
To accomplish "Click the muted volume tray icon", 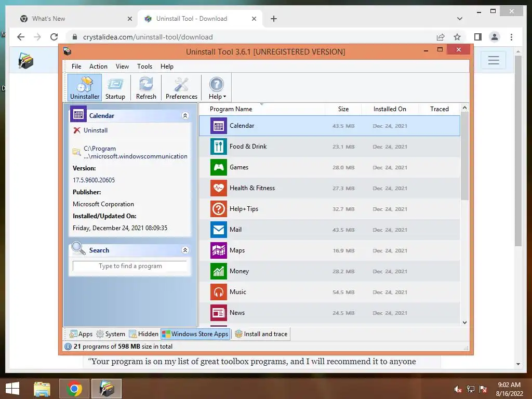I will (458, 389).
